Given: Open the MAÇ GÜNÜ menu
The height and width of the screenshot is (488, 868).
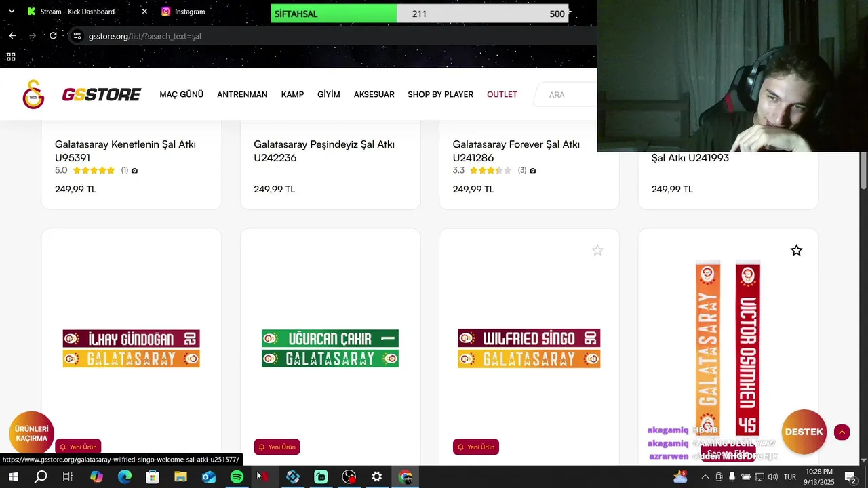Looking at the screenshot, I should point(181,94).
